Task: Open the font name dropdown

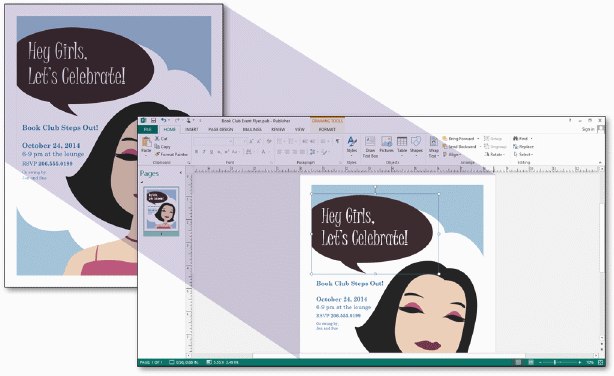Action: (x=231, y=141)
